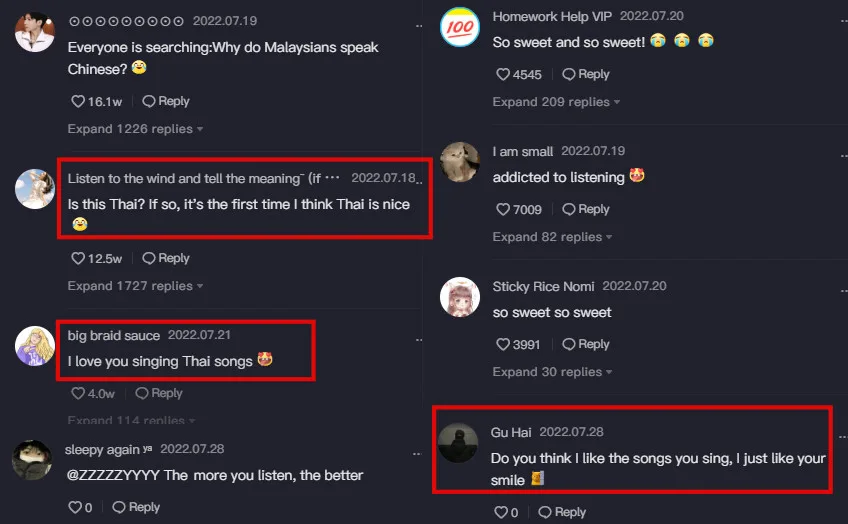Expand 82 replies under I am small
Image resolution: width=848 pixels, height=524 pixels.
coord(552,237)
